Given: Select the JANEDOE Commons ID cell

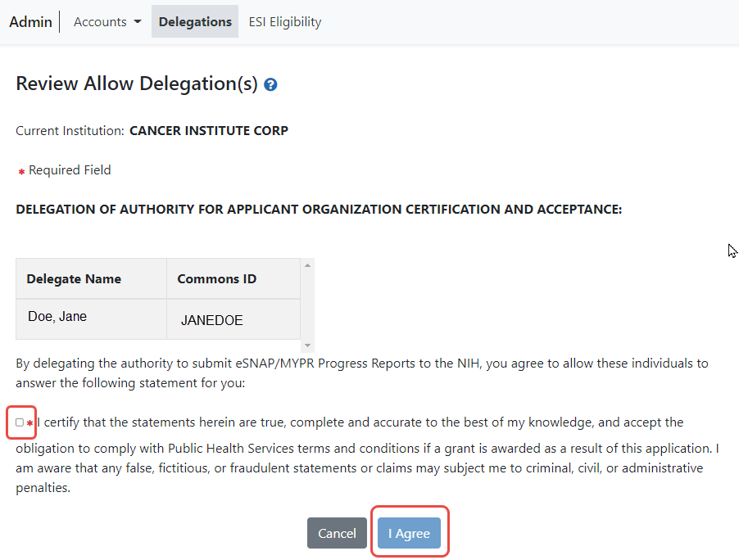Looking at the screenshot, I should 211,321.
